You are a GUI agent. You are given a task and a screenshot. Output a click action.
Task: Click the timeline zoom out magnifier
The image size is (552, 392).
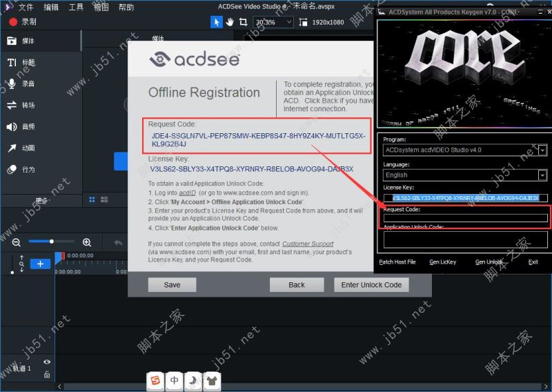(x=16, y=242)
